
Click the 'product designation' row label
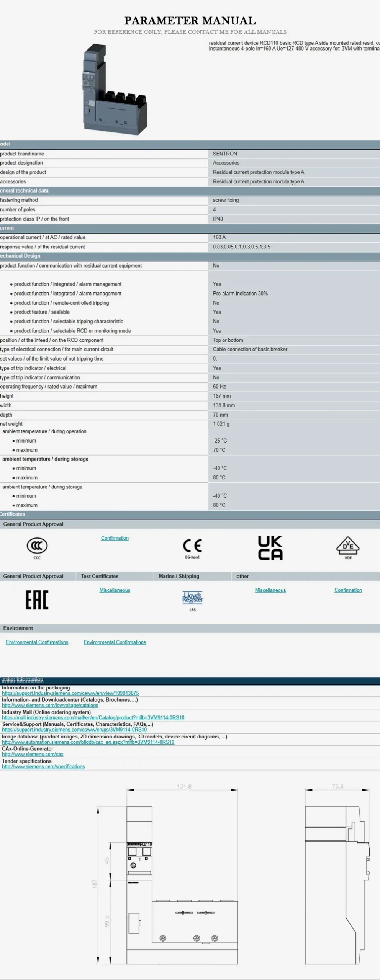[x=21, y=163]
